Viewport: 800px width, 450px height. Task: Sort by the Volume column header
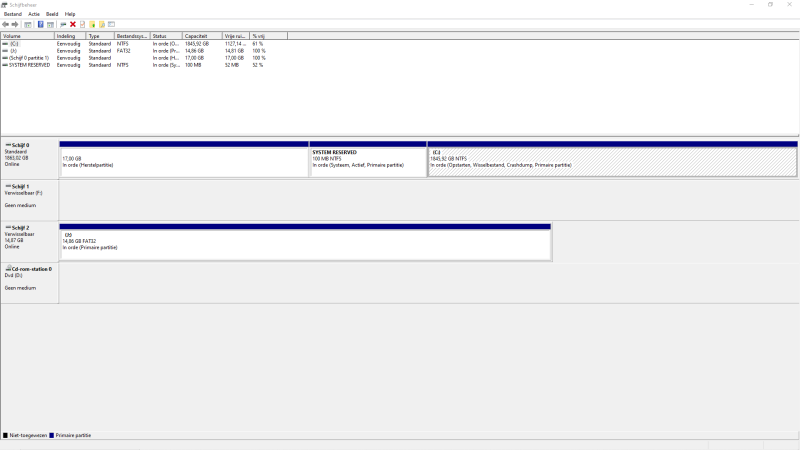[x=28, y=36]
